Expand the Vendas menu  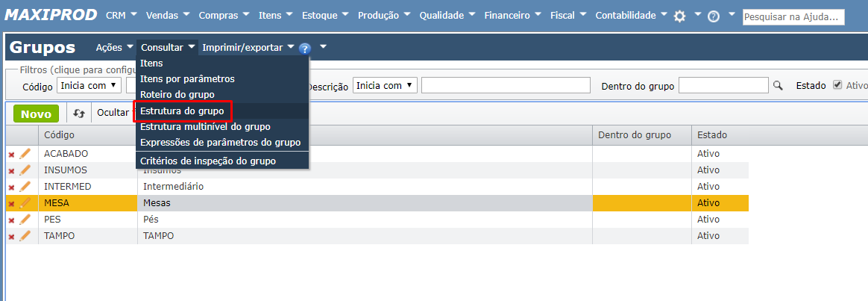(167, 16)
